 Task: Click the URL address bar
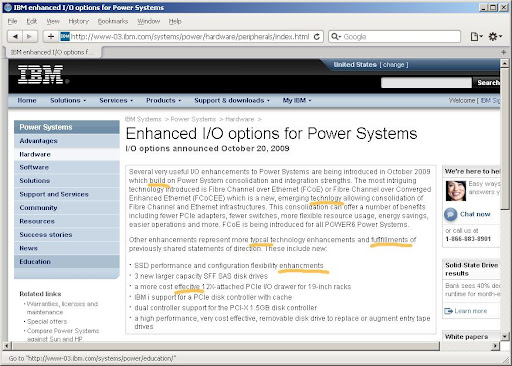click(x=190, y=36)
